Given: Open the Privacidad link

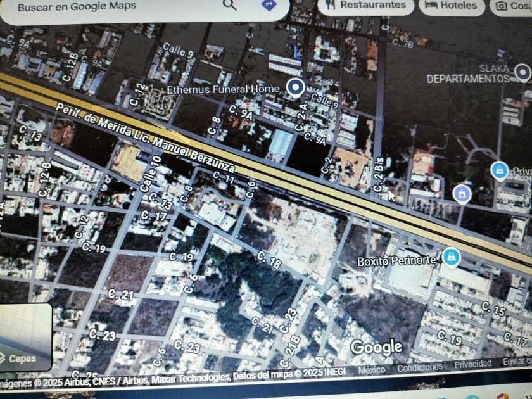Looking at the screenshot, I should 473,364.
